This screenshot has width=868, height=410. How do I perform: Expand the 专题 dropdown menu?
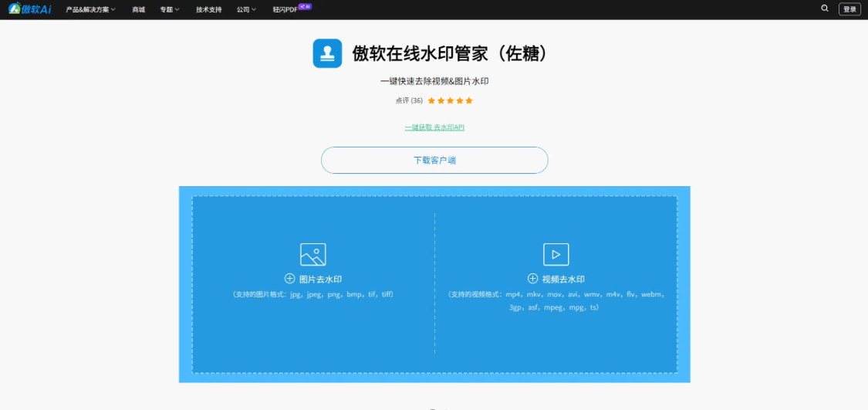tap(169, 10)
